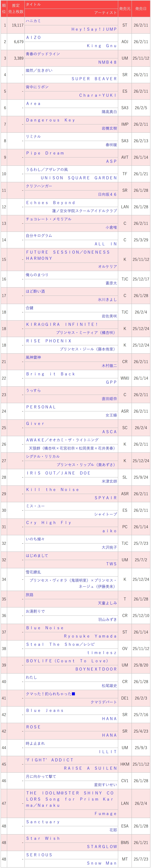Select the Echoes Beyond title
The width and height of the screenshot is (151, 868).
click(50, 203)
